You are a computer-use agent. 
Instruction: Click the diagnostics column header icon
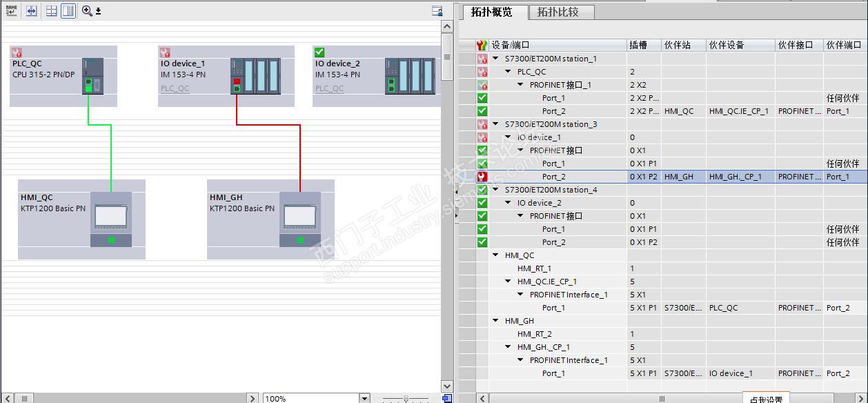(482, 45)
